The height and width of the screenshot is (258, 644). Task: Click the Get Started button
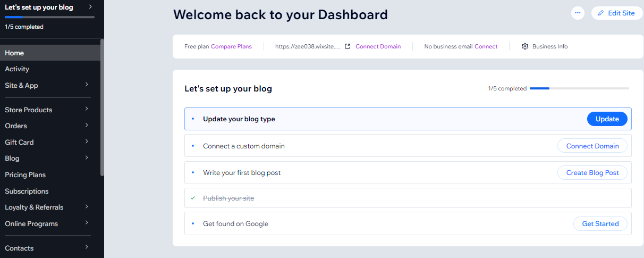pyautogui.click(x=600, y=224)
